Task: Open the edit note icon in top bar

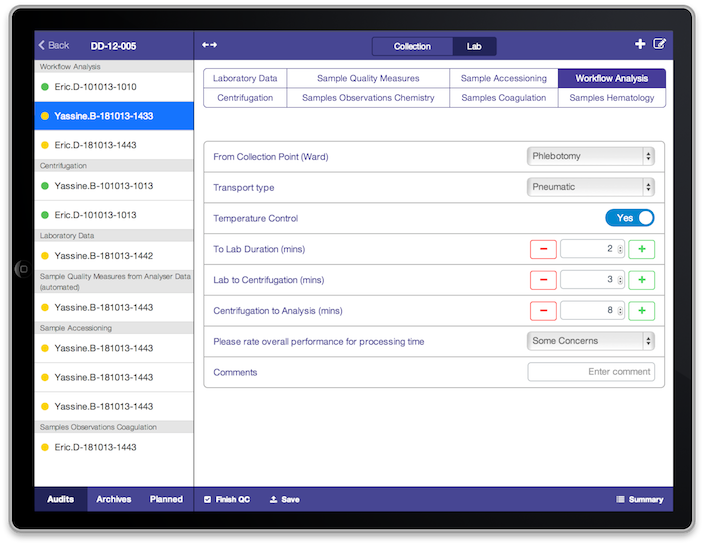Action: coord(659,44)
